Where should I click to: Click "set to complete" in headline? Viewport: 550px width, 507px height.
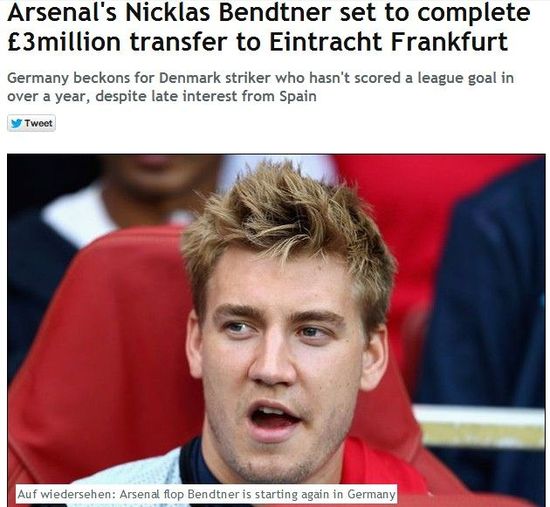[435, 12]
